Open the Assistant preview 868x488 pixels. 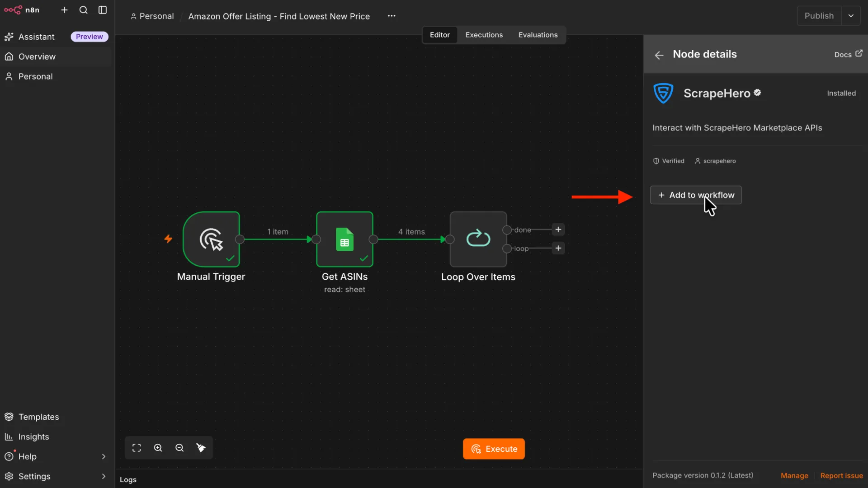(56, 37)
